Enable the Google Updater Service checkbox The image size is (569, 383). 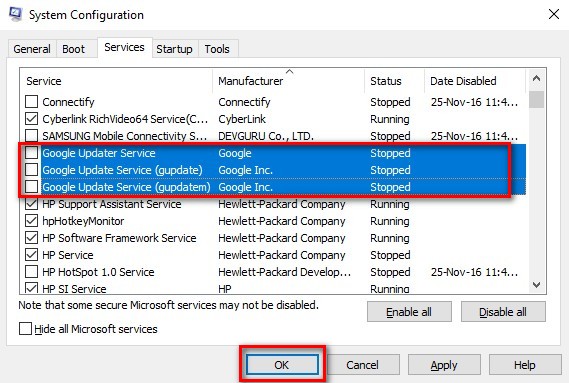point(32,153)
